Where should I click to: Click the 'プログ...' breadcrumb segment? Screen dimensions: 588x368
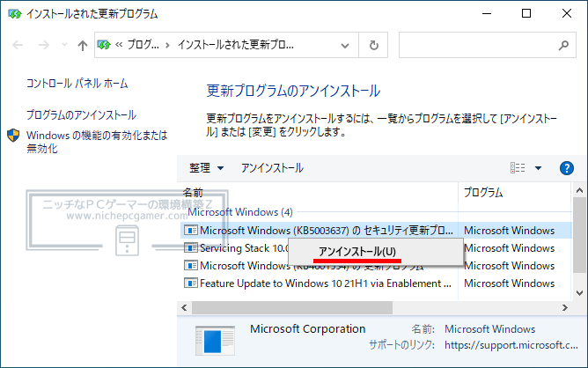click(x=143, y=45)
